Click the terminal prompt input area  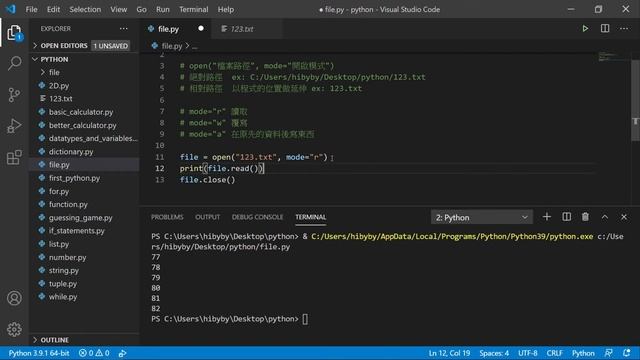(x=306, y=319)
